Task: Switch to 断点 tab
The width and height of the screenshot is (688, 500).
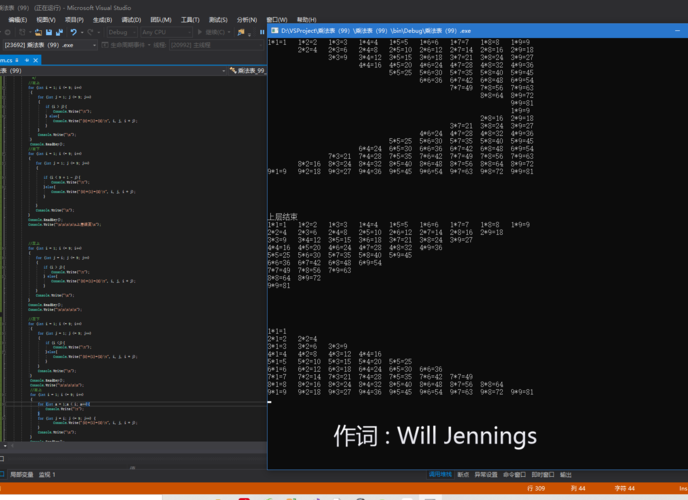Action: tap(463, 475)
